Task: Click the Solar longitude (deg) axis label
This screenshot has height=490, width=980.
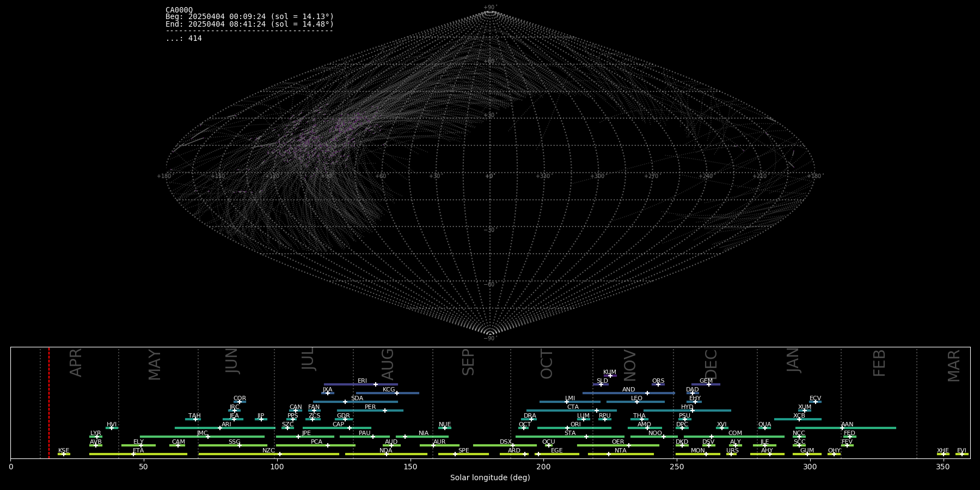Action: tap(490, 477)
